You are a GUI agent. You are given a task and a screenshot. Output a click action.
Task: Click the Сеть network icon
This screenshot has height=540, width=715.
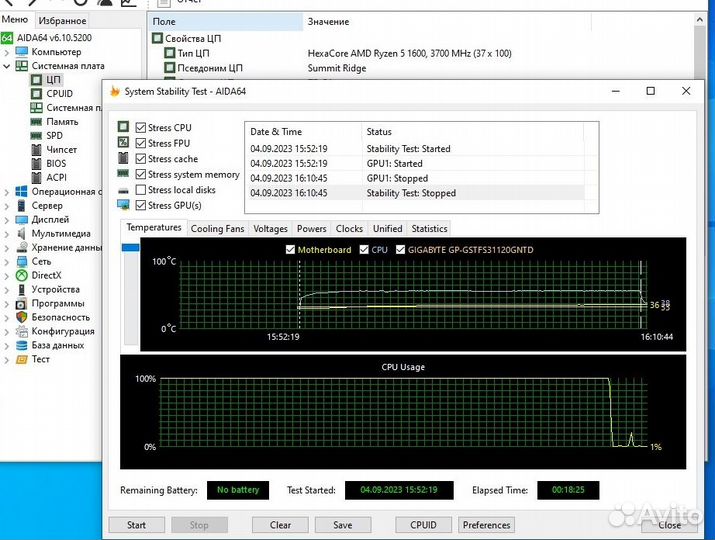(x=21, y=261)
